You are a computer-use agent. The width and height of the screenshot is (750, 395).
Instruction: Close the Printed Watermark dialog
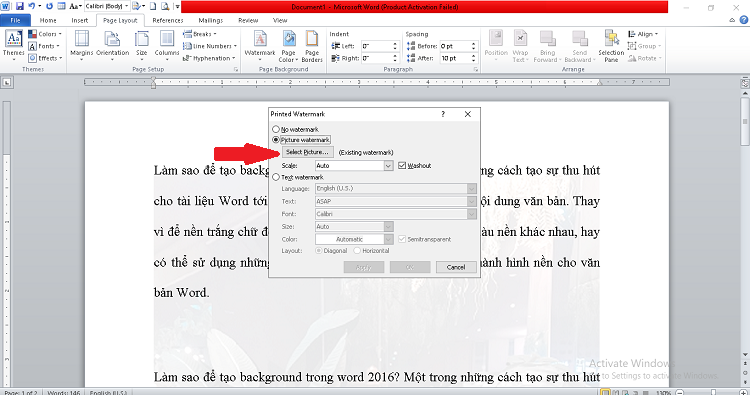[468, 114]
